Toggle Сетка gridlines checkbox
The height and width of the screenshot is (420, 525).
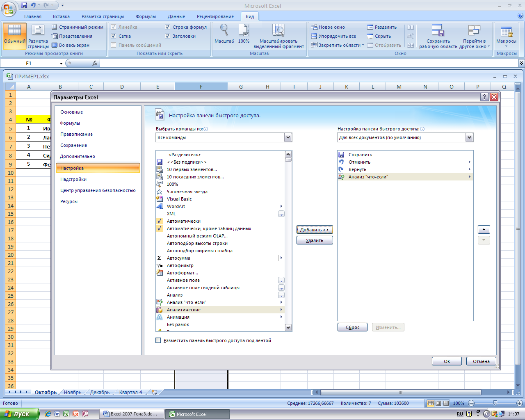pyautogui.click(x=114, y=36)
